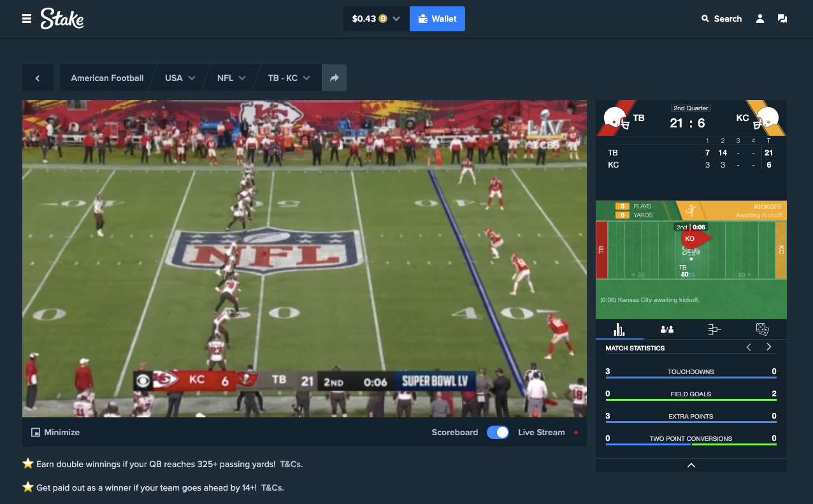This screenshot has width=813, height=504.
Task: Open the $0.43 balance dropdown
Action: (376, 18)
